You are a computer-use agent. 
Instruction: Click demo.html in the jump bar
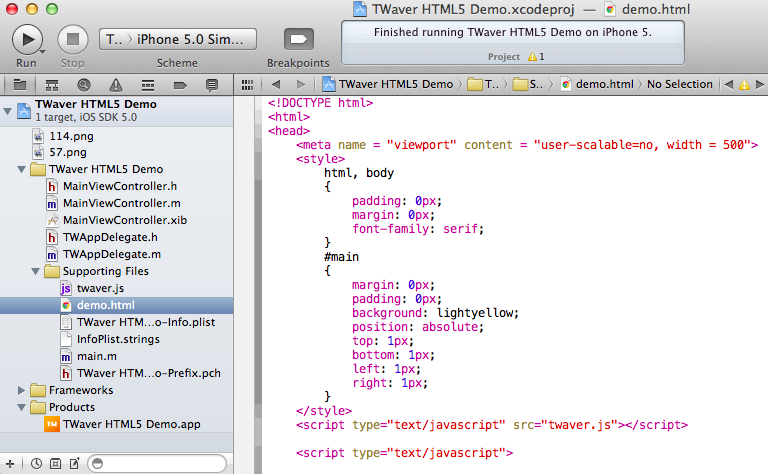pos(598,84)
